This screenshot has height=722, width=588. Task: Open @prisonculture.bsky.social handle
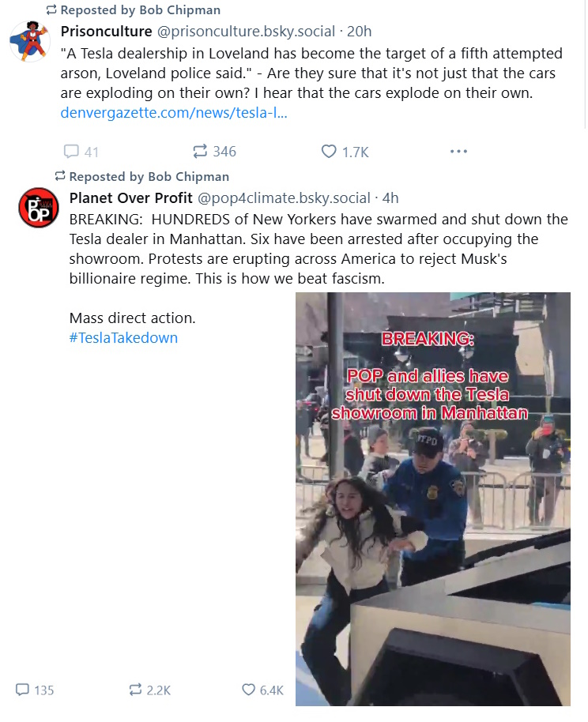tap(246, 32)
